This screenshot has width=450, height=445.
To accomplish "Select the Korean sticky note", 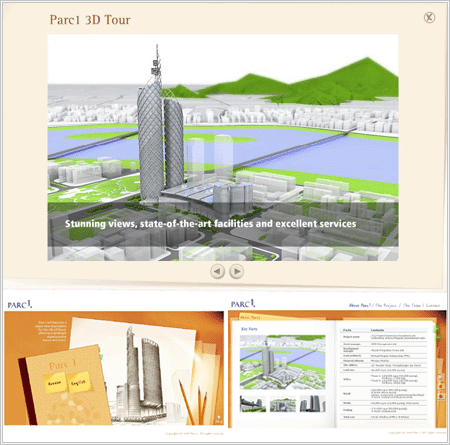I will pos(54,383).
